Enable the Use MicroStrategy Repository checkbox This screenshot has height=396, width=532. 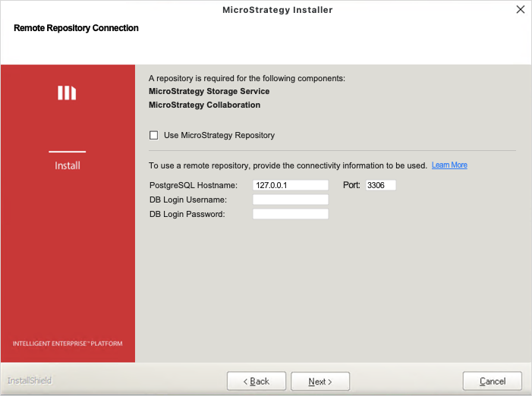pyautogui.click(x=154, y=136)
